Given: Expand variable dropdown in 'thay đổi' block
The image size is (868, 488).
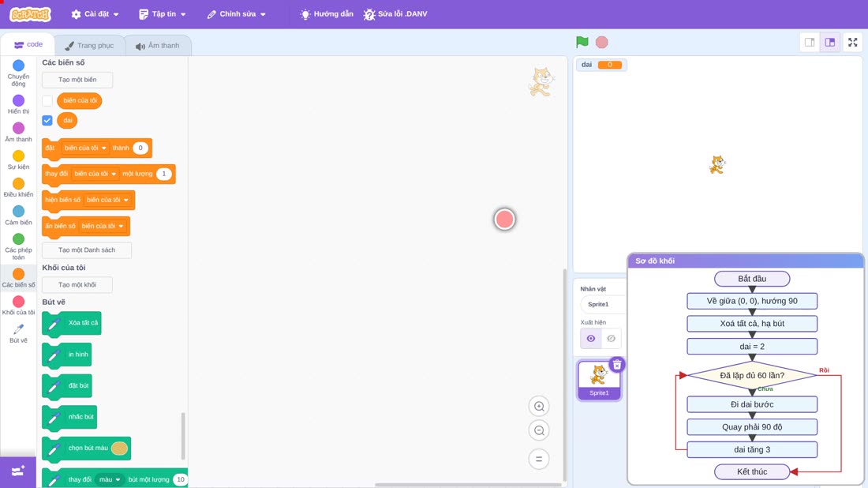Looking at the screenshot, I should coord(95,174).
